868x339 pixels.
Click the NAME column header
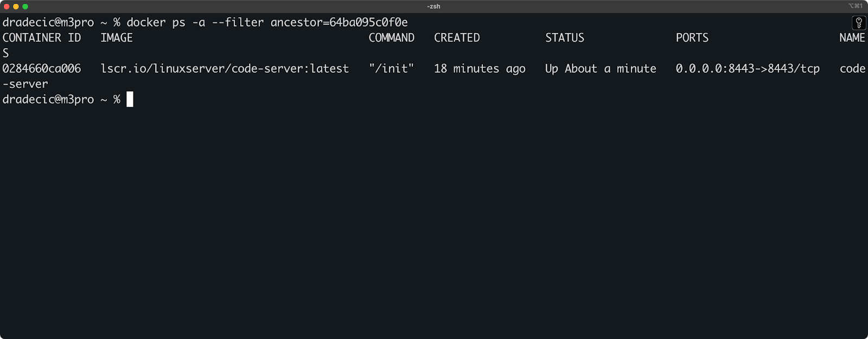click(x=852, y=38)
